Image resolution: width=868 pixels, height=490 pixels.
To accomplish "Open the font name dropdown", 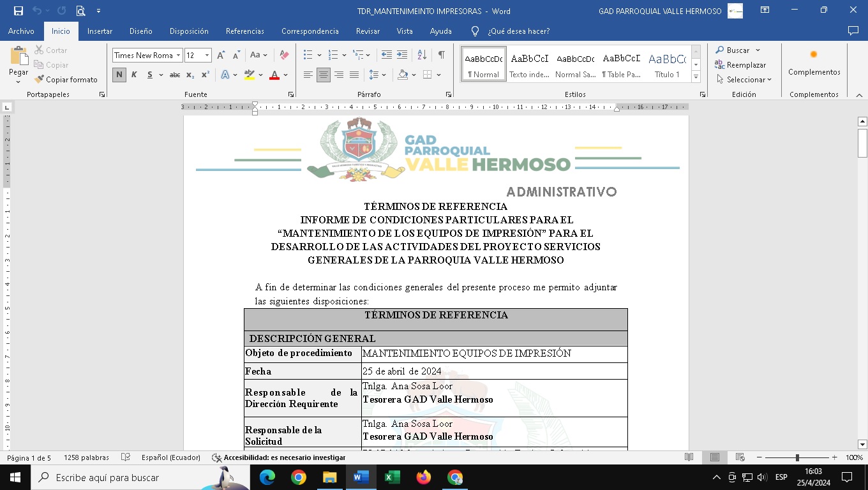I will pos(179,56).
